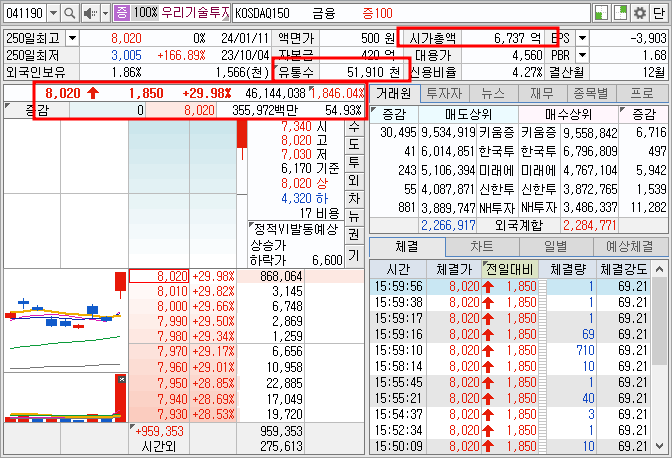Switch to the 프로 tab
Screen dimensions: 672x458
click(642, 93)
